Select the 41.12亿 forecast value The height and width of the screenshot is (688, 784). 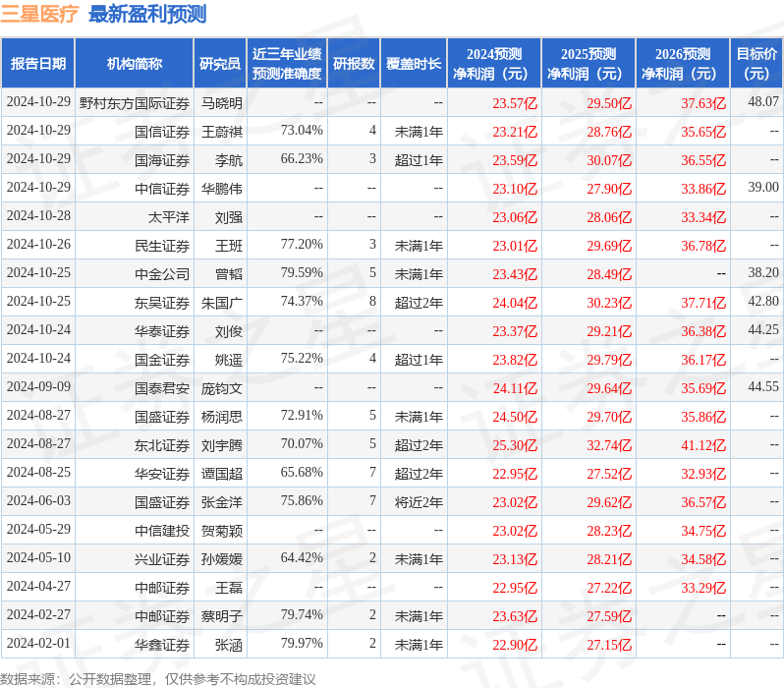coord(703,446)
